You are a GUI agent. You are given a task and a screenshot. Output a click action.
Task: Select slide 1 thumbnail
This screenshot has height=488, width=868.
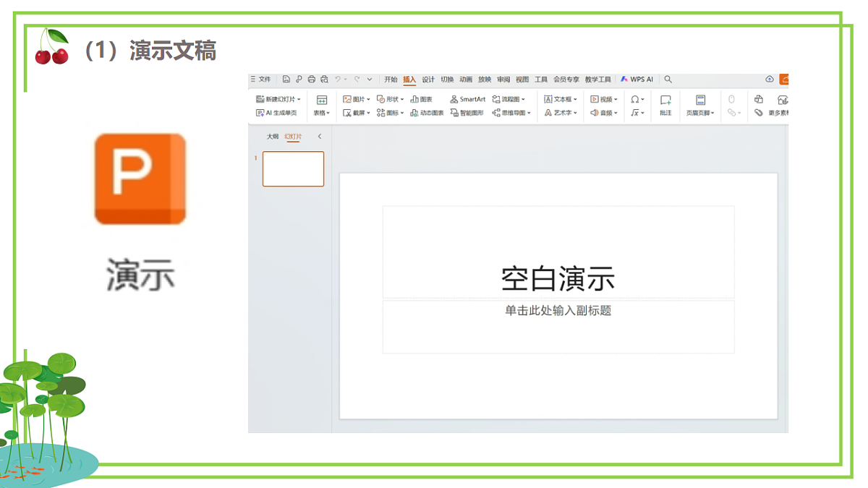click(x=293, y=168)
